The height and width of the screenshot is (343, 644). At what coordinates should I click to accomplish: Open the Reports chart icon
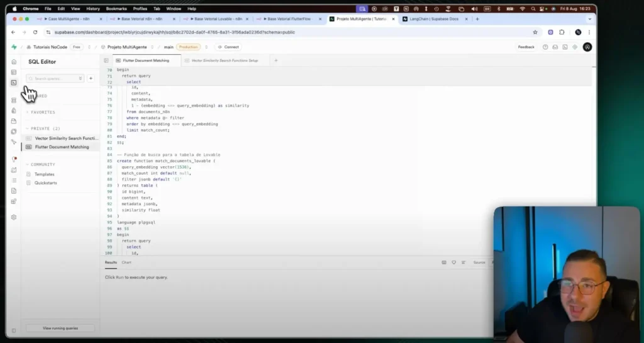tap(14, 170)
